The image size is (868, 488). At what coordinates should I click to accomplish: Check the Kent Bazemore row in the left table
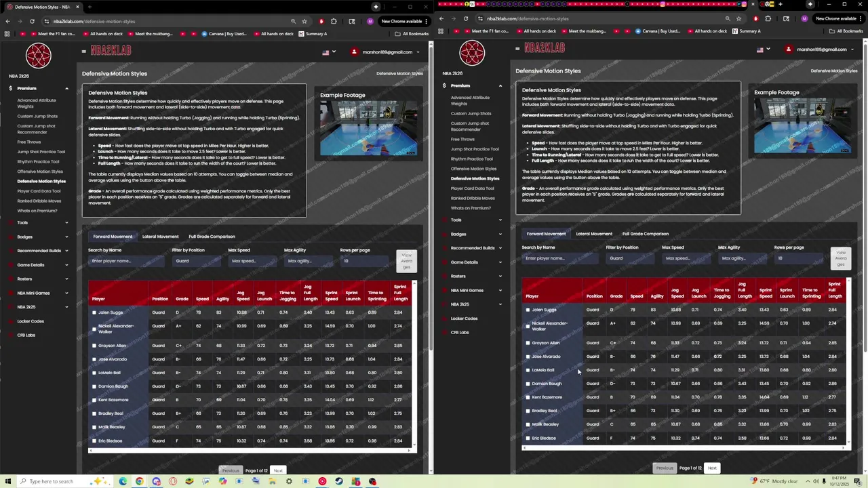94,400
